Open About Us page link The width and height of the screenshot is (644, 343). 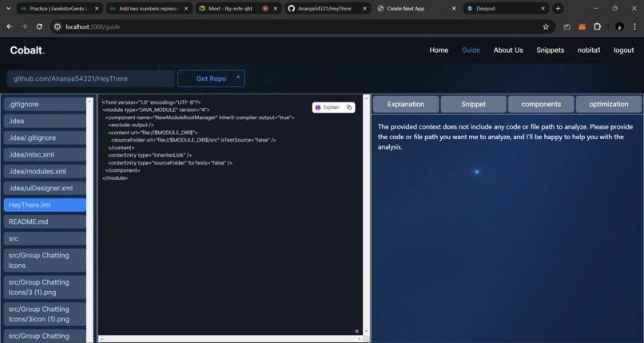point(508,50)
